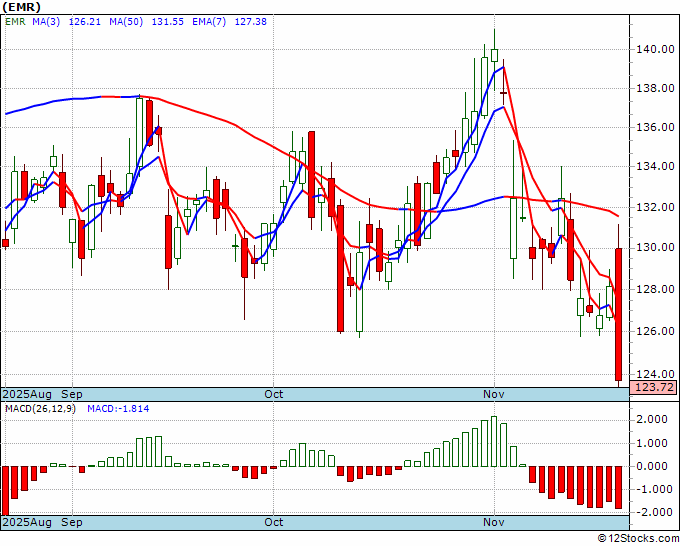Image resolution: width=680 pixels, height=546 pixels.
Task: Select the EMA(7) legend label
Action: [x=209, y=22]
